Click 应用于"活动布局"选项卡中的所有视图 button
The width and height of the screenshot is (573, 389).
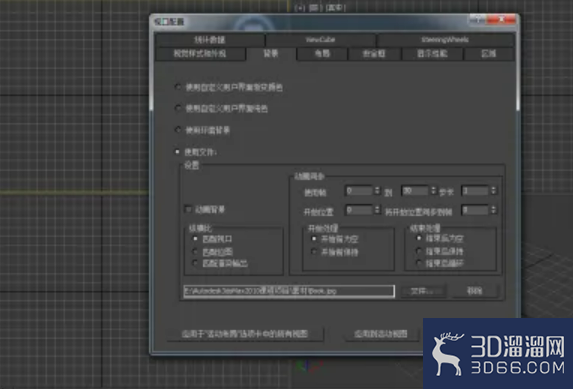245,334
